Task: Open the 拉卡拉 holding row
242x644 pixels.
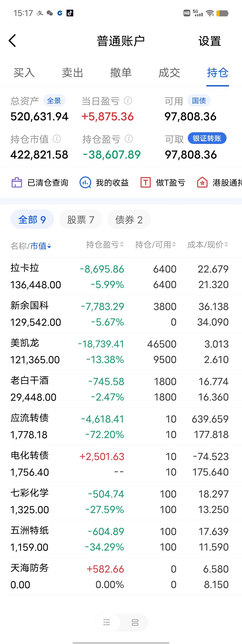Action: pyautogui.click(x=120, y=276)
